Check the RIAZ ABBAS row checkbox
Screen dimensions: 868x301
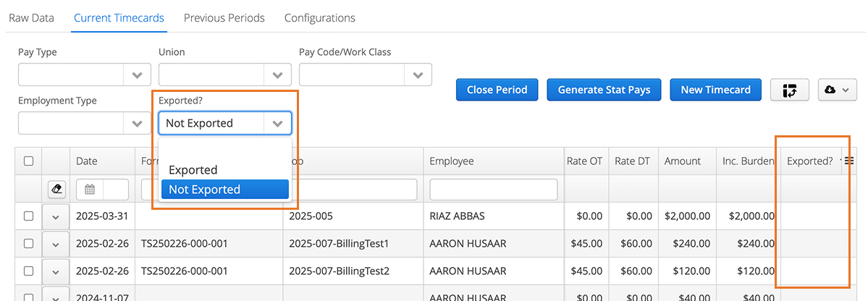[x=28, y=216]
